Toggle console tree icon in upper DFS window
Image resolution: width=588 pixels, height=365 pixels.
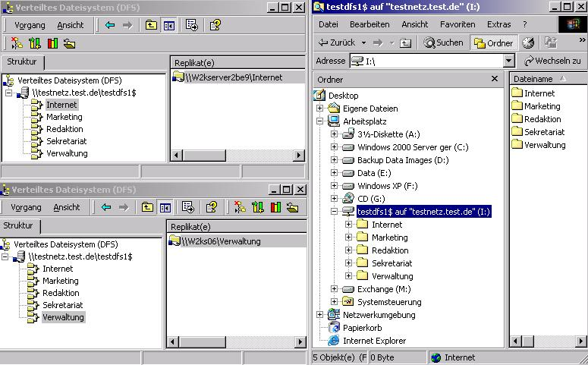pyautogui.click(x=168, y=25)
